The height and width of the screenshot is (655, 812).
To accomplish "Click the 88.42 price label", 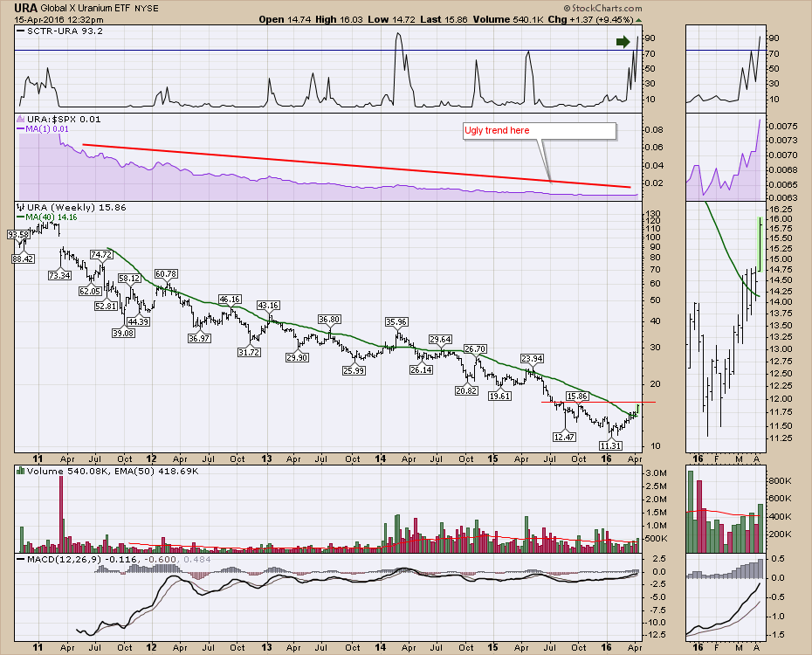I will [24, 259].
